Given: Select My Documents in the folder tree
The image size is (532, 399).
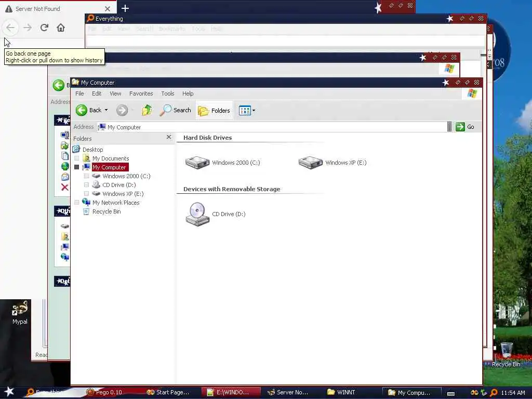Looking at the screenshot, I should [111, 158].
